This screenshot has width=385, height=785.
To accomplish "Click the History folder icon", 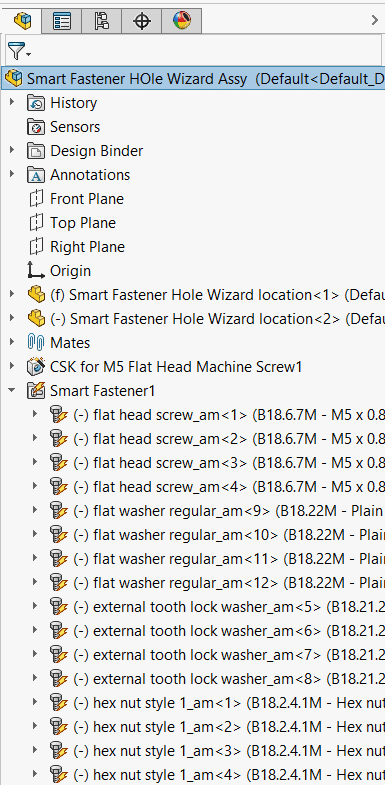I will tap(36, 103).
